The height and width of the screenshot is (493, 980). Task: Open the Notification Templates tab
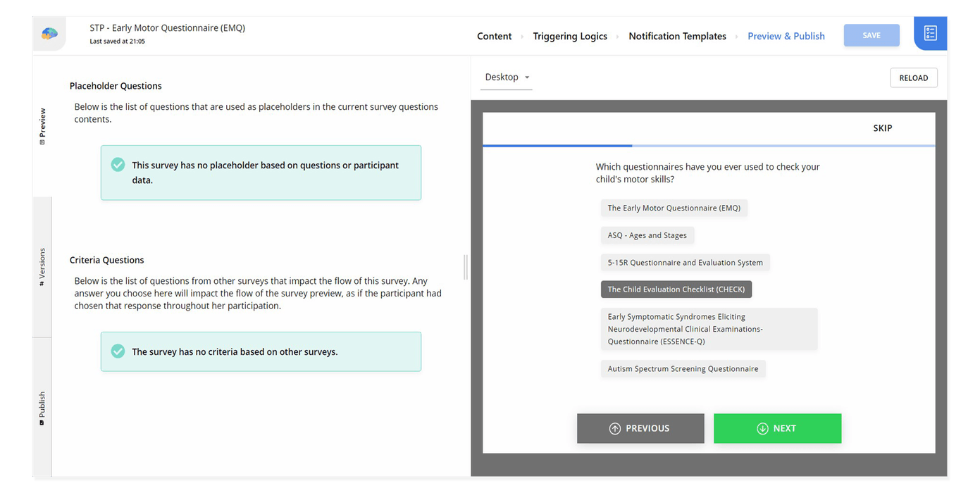click(x=677, y=35)
